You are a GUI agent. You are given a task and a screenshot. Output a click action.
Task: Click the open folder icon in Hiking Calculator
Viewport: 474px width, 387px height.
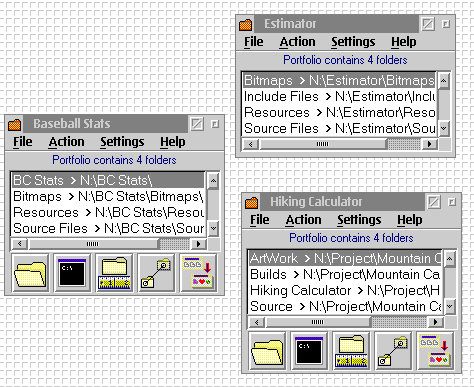tap(267, 351)
